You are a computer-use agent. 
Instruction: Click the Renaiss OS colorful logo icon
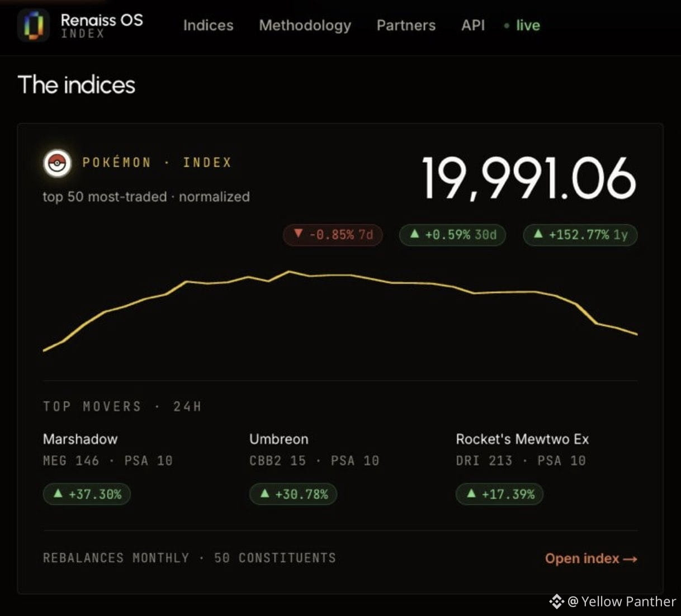pyautogui.click(x=34, y=25)
